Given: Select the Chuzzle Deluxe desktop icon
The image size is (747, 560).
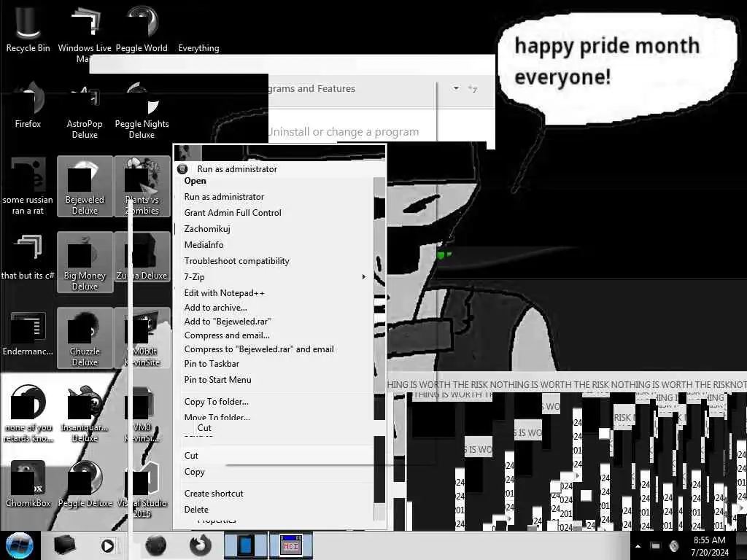Looking at the screenshot, I should (85, 338).
